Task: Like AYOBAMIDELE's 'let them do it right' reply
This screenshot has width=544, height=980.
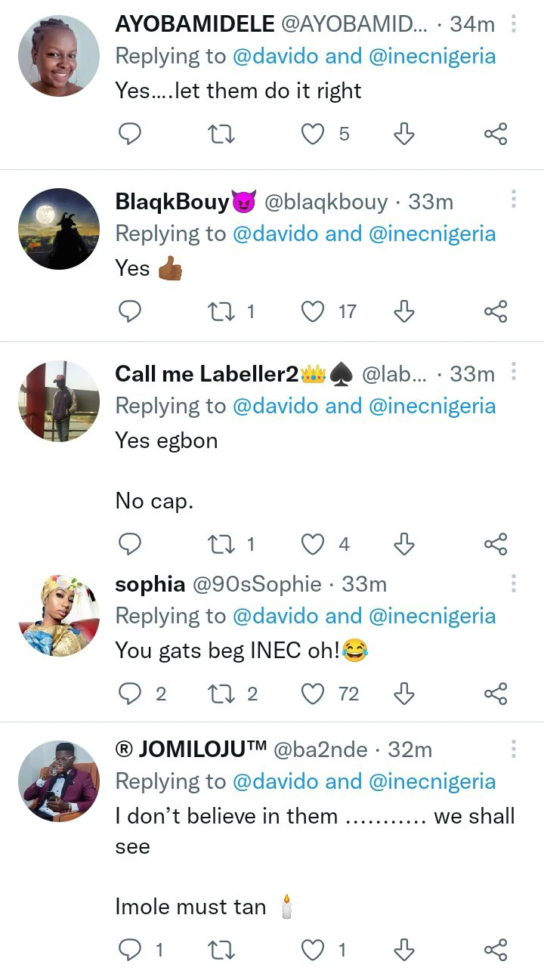Action: [313, 134]
